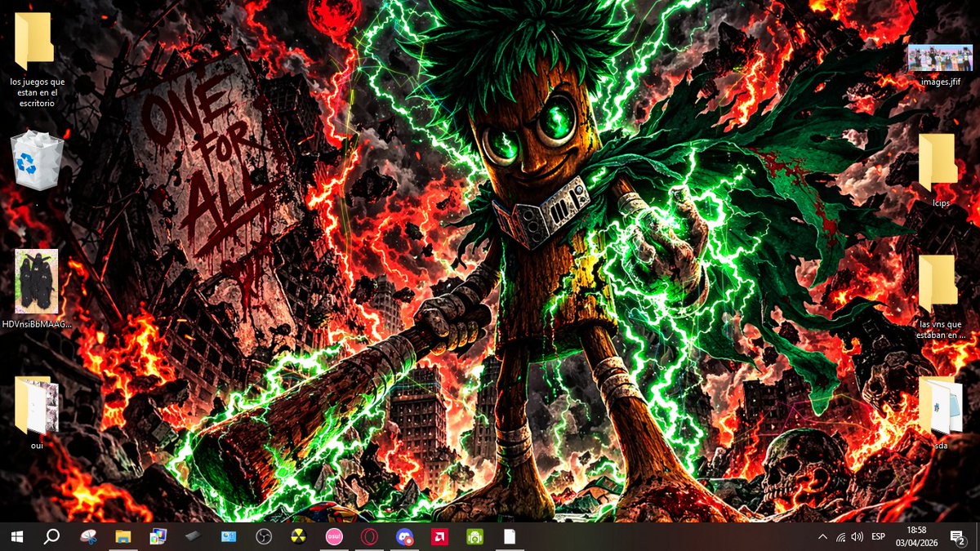Open Wi-Fi network settings in tray
The image size is (980, 551).
coord(840,536)
